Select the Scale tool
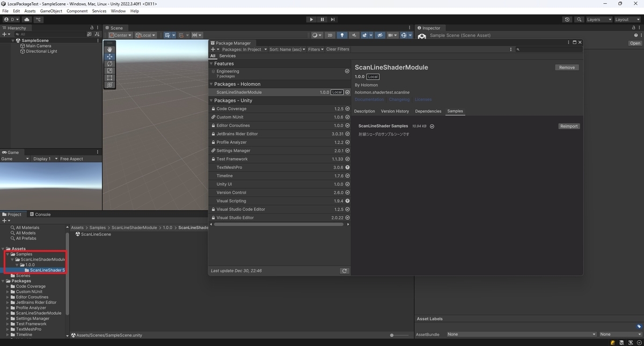The height and width of the screenshot is (346, 644). tap(109, 71)
